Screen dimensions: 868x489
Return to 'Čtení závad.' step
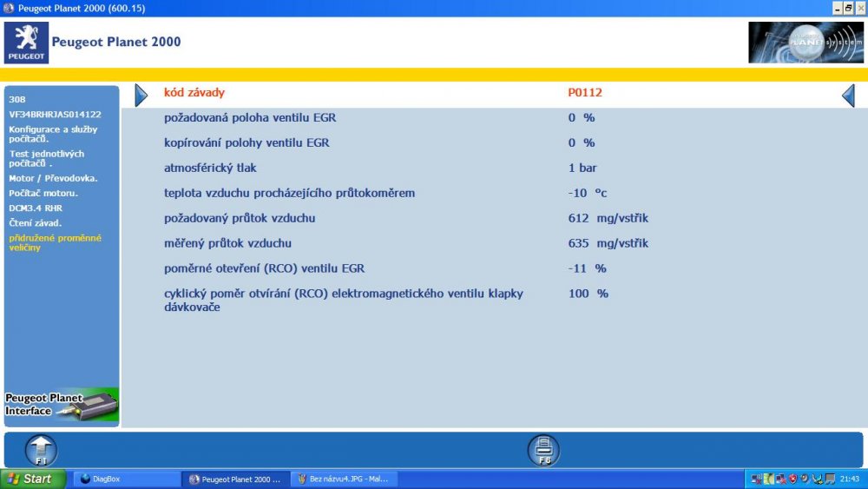point(35,223)
